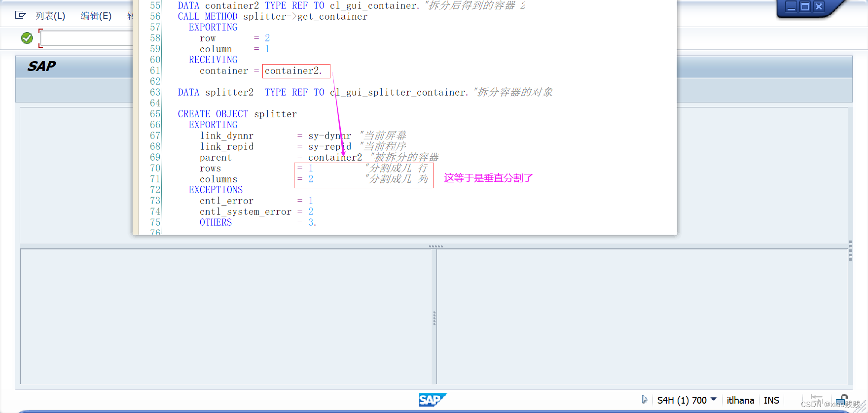Grab the vertical splitter handle between lower containers
868x413 pixels.
tap(434, 318)
